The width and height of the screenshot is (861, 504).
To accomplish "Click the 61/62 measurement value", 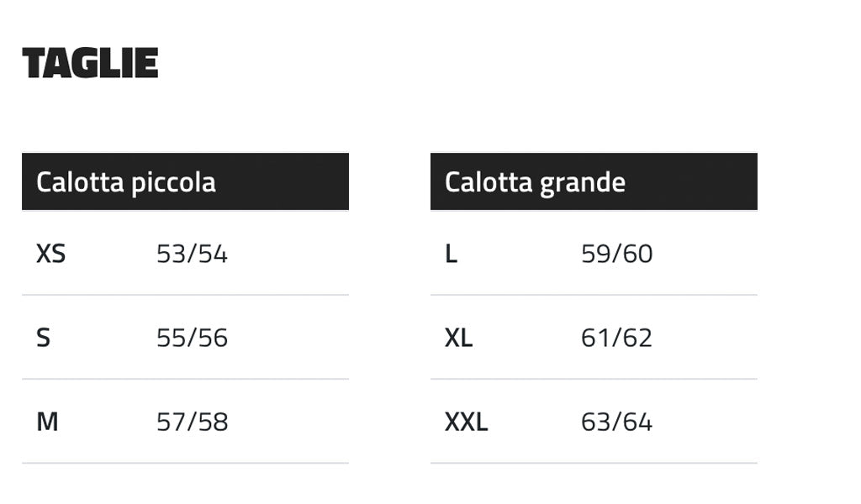I will 616,338.
